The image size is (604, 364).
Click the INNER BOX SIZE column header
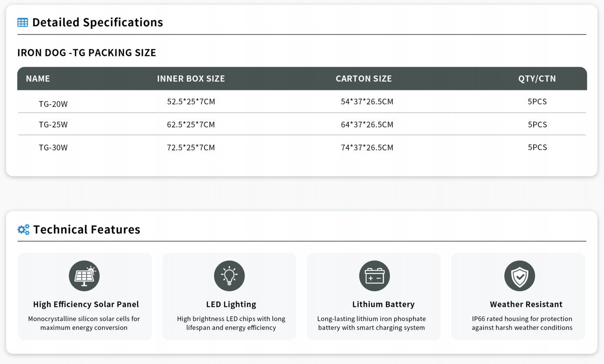pyautogui.click(x=191, y=79)
